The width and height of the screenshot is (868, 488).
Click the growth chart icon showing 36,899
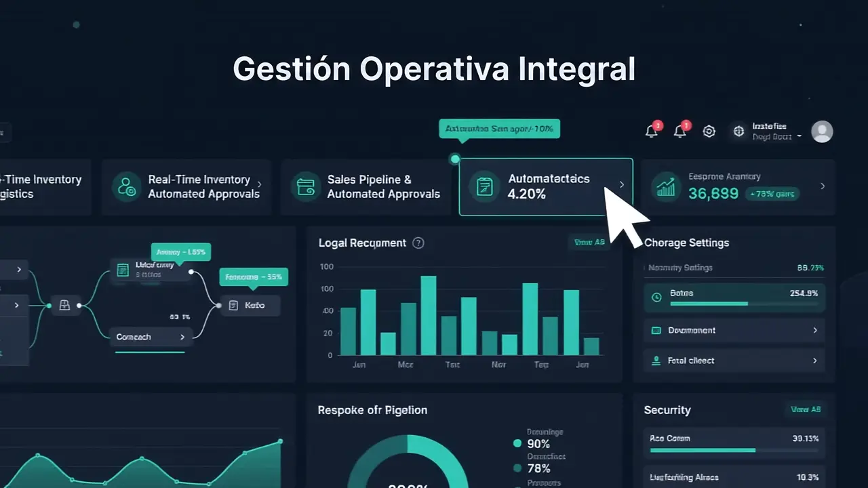(666, 186)
